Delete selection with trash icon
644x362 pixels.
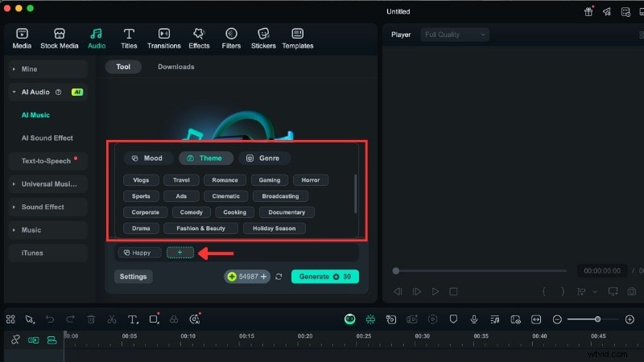(x=91, y=319)
